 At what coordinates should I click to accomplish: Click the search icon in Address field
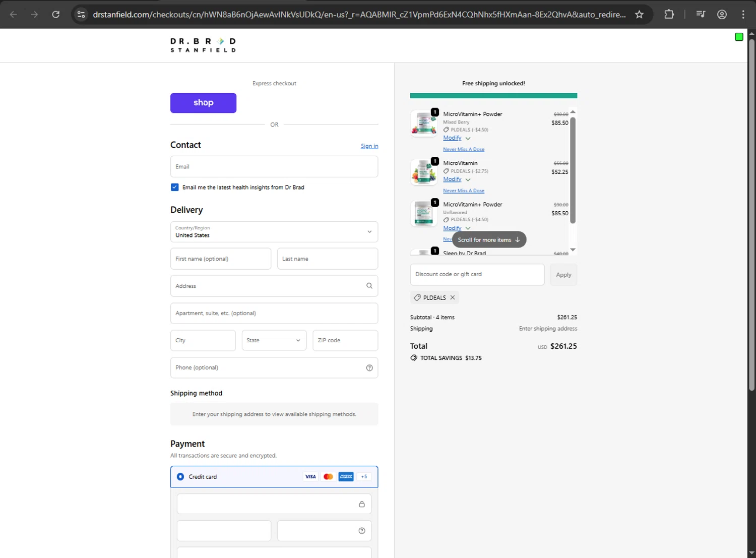[x=369, y=286]
